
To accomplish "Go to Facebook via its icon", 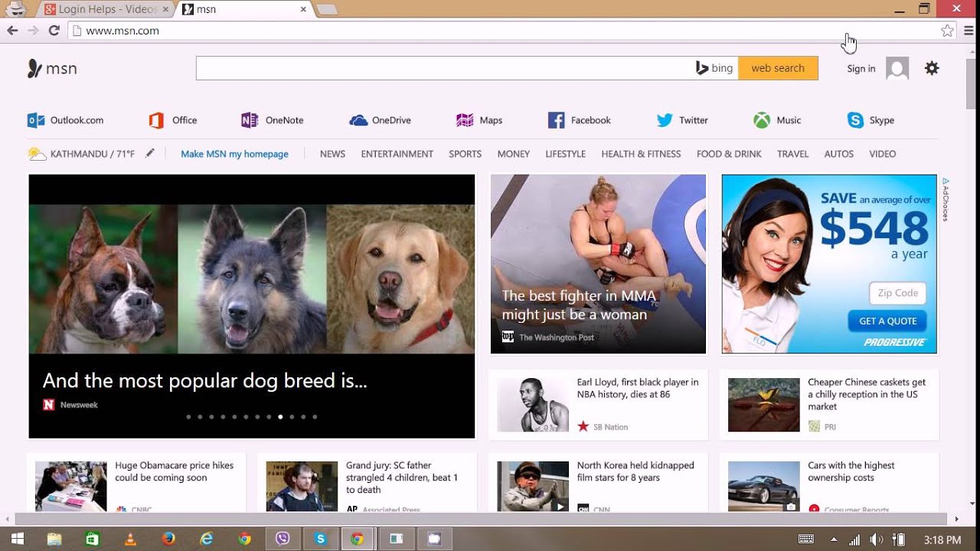I will click(557, 120).
